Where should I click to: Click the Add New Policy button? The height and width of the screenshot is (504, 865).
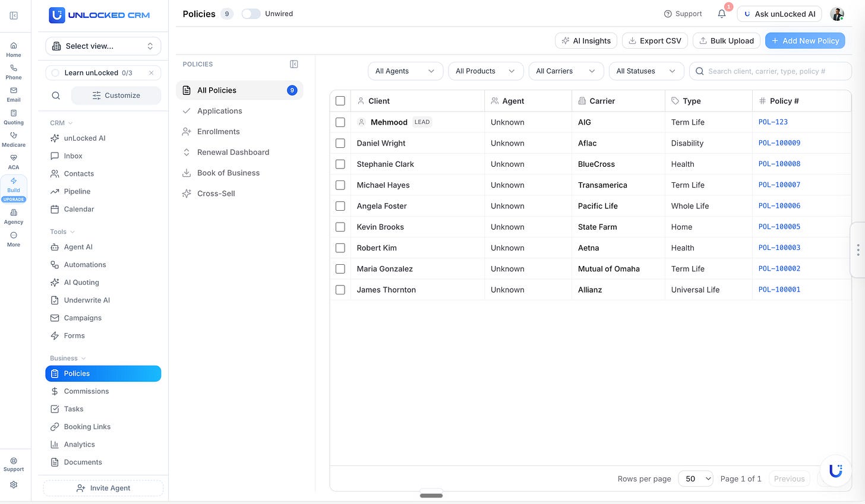click(x=805, y=40)
